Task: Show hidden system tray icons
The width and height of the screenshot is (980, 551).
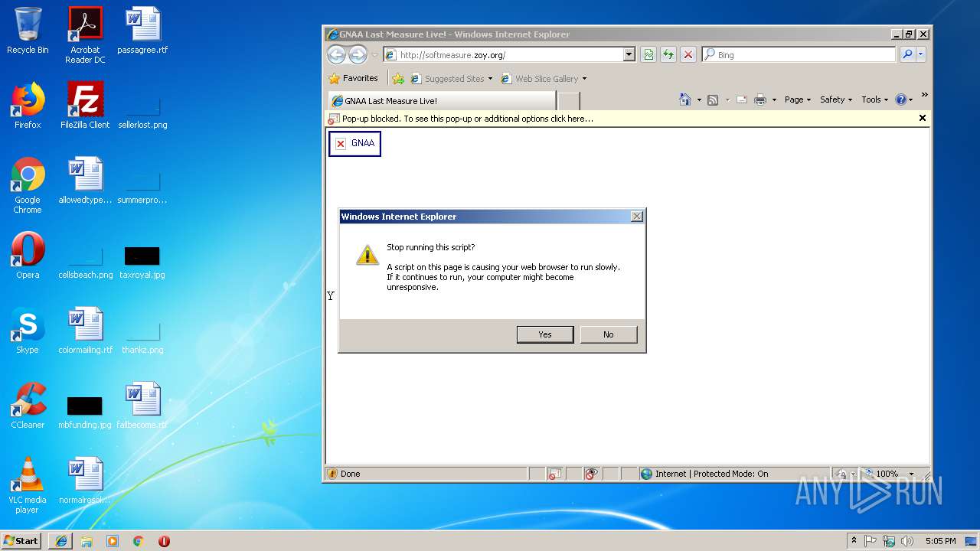Action: click(x=854, y=540)
